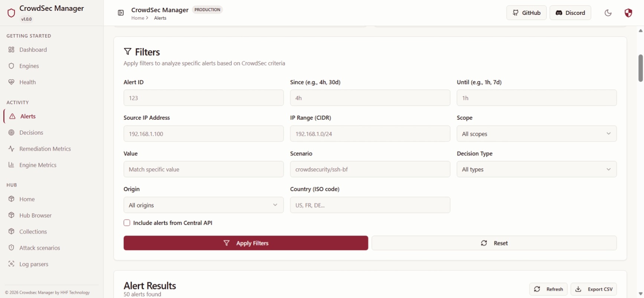This screenshot has width=644, height=298.
Task: Open the GitHub link
Action: pos(526,13)
